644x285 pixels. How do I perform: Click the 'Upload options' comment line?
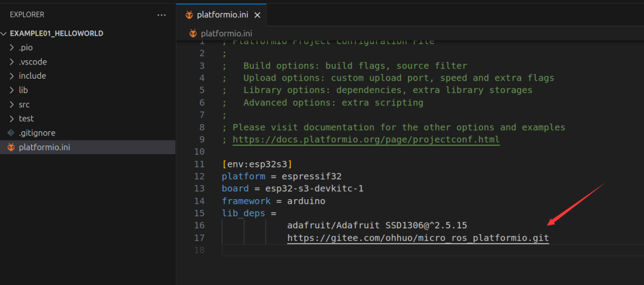point(388,78)
